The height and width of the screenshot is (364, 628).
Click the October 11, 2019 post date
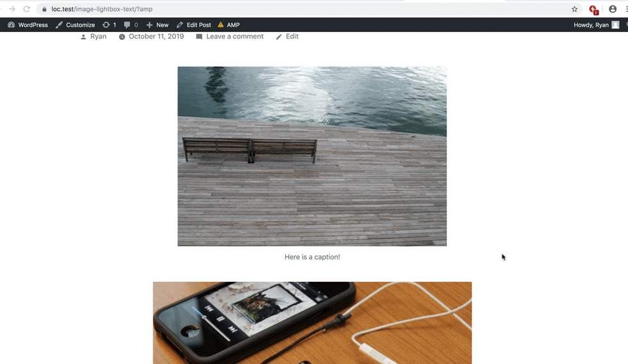[156, 37]
